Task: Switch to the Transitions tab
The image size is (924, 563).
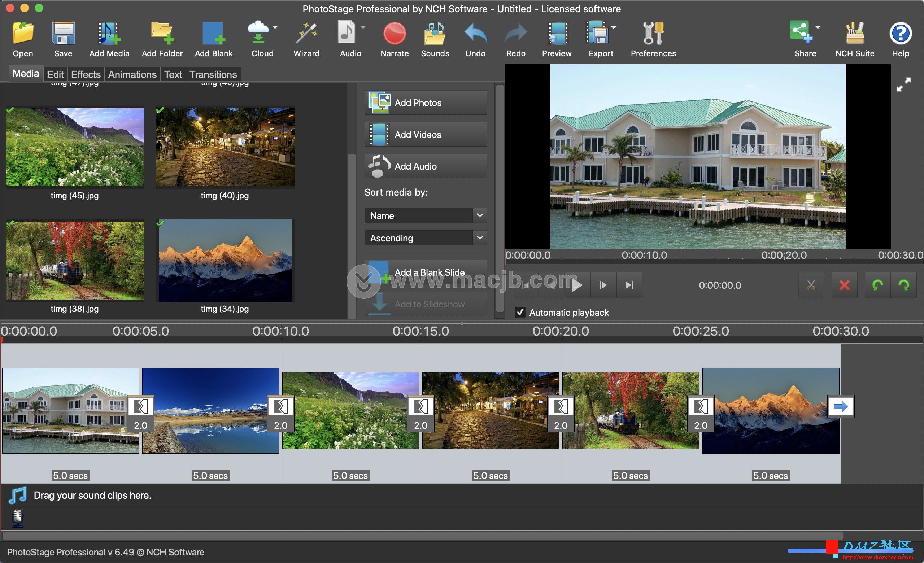Action: point(213,74)
